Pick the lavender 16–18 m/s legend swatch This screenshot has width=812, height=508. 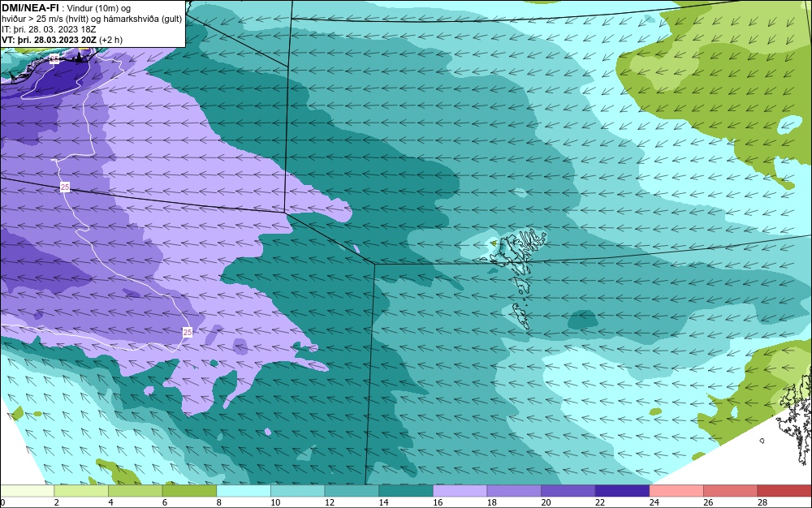click(460, 491)
